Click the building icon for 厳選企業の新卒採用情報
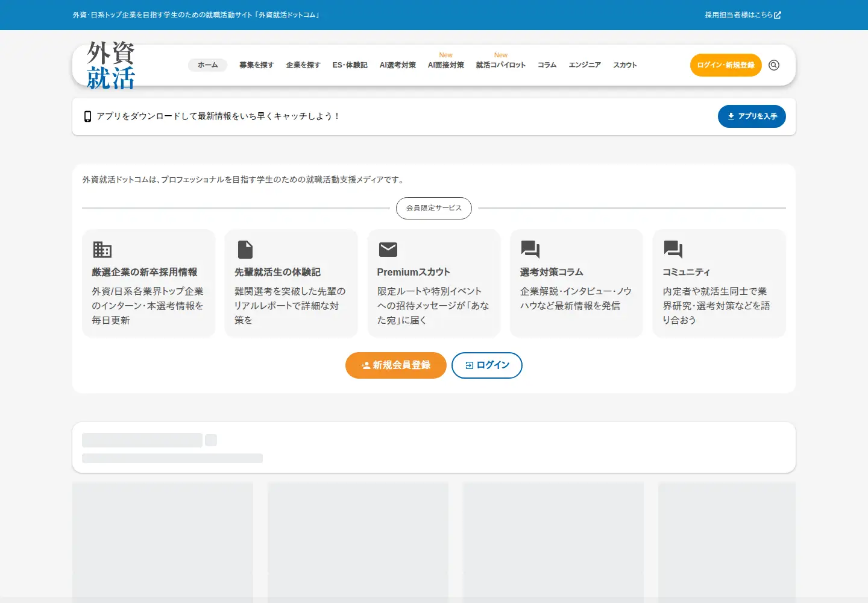Viewport: 868px width, 603px height. [x=102, y=249]
